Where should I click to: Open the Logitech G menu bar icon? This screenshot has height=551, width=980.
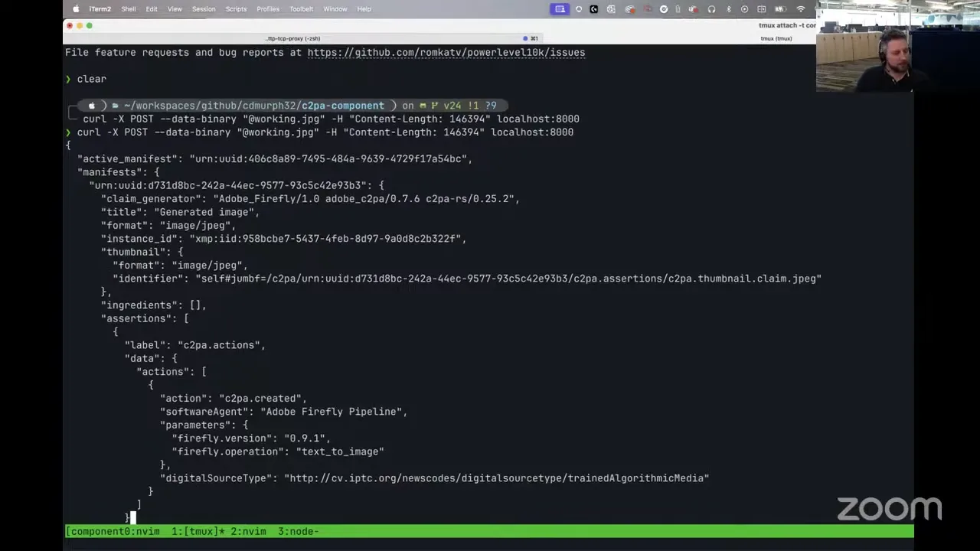pyautogui.click(x=593, y=9)
